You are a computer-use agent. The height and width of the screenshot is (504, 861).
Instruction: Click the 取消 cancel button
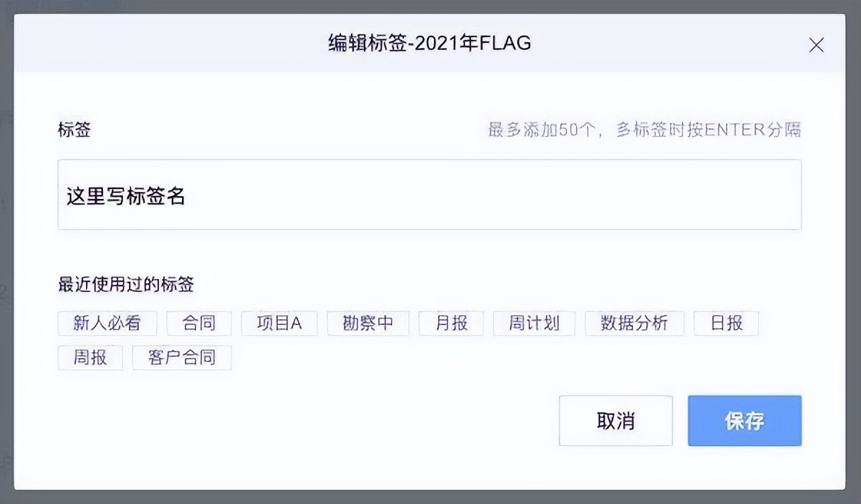coord(615,420)
